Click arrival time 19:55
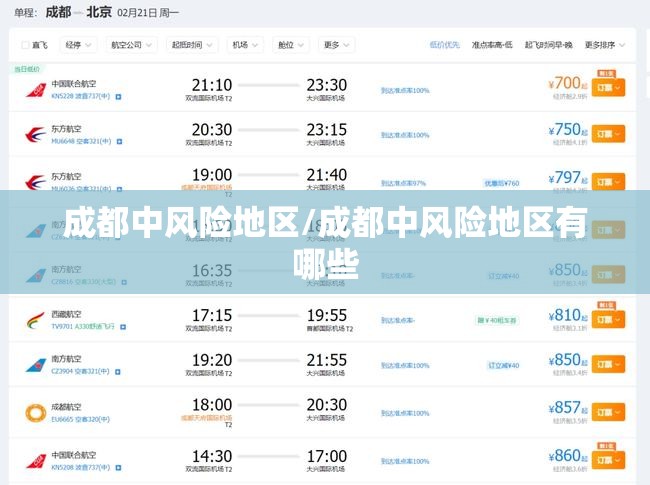The image size is (650, 485). pyautogui.click(x=327, y=315)
